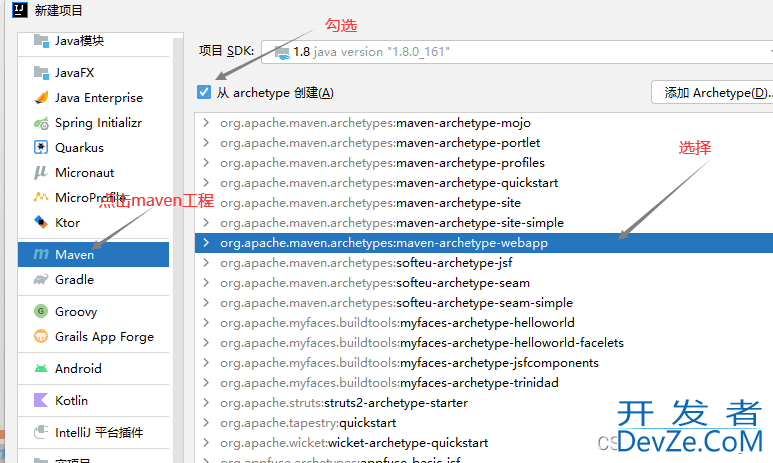
Task: Select myfaces-archetype-jsfcomponents archetype text
Action: coord(409,362)
